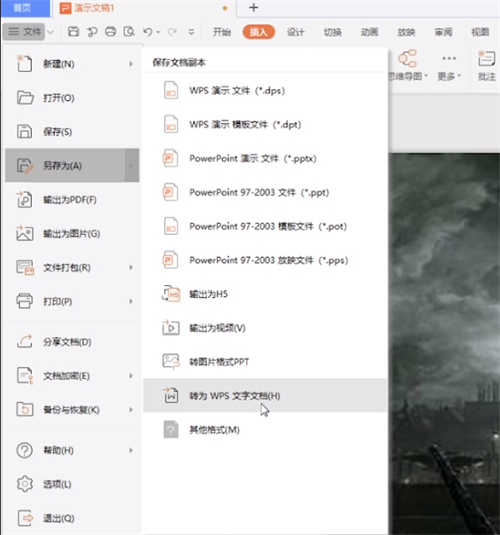Open the 切换 ribbon tab
Image resolution: width=500 pixels, height=535 pixels.
[332, 32]
